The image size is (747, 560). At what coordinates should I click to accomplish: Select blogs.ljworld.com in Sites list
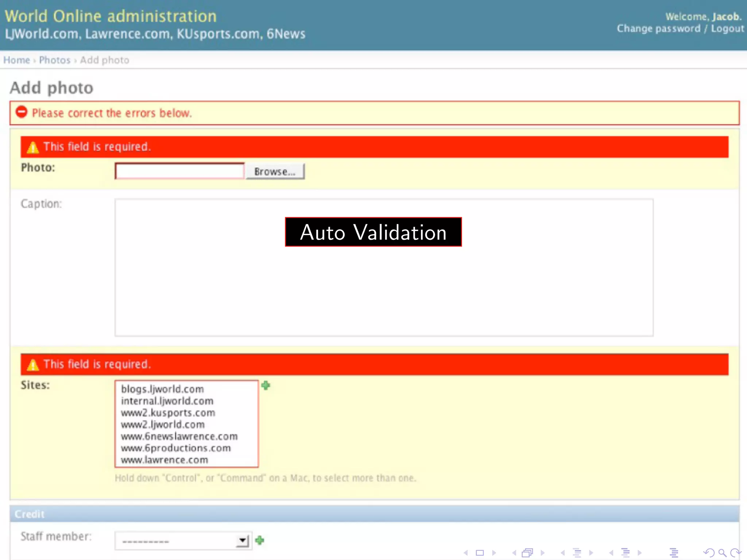(x=163, y=389)
